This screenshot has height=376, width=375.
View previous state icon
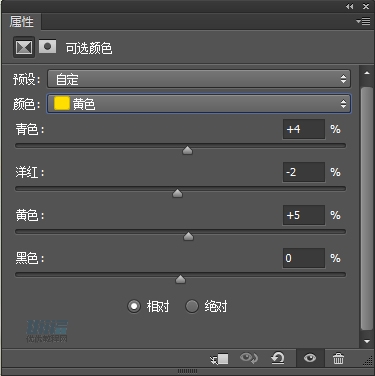click(x=249, y=358)
